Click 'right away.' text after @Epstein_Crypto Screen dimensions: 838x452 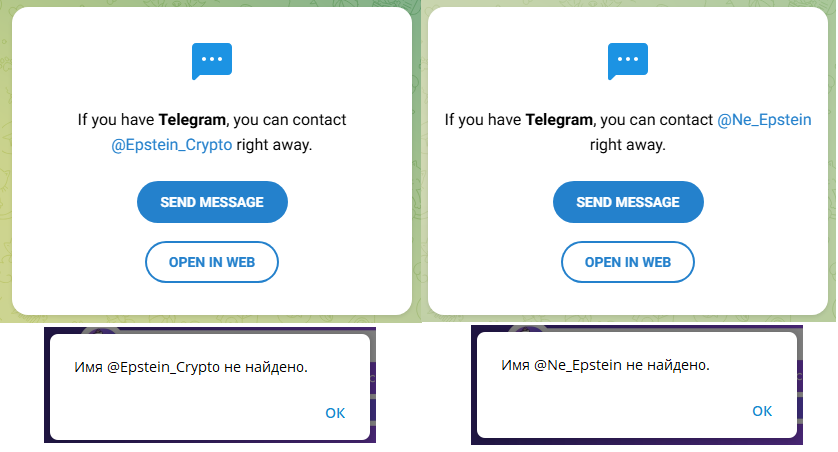[275, 144]
